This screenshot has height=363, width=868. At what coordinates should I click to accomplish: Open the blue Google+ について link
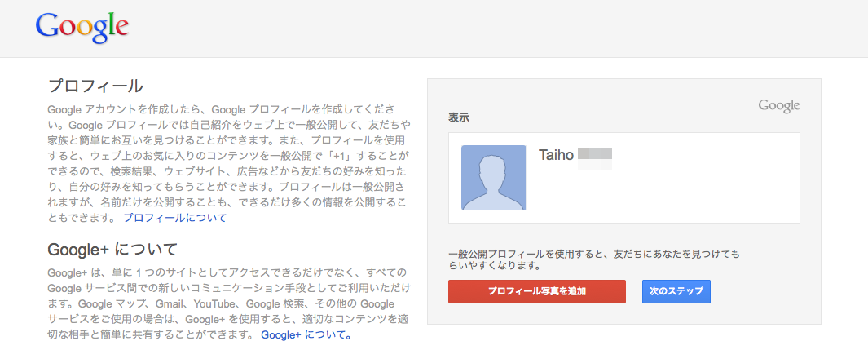point(306,334)
